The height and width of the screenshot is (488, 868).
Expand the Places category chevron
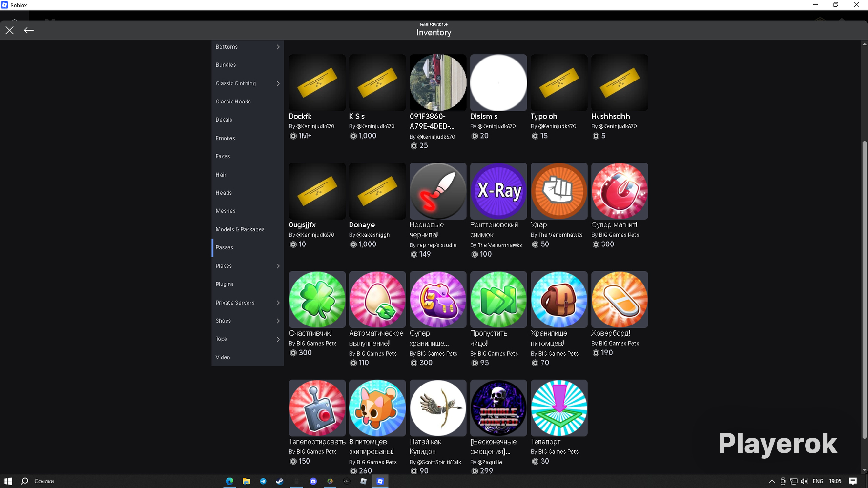coord(278,266)
